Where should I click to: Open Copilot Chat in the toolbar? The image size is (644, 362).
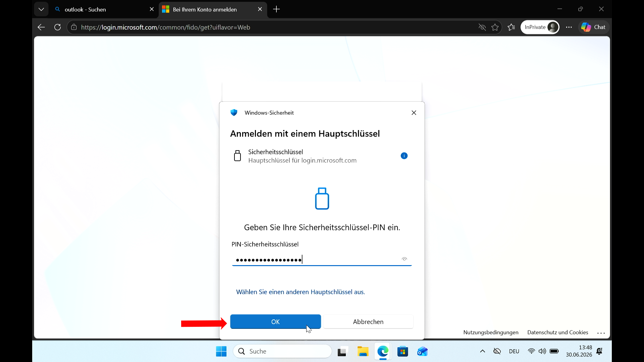point(593,27)
